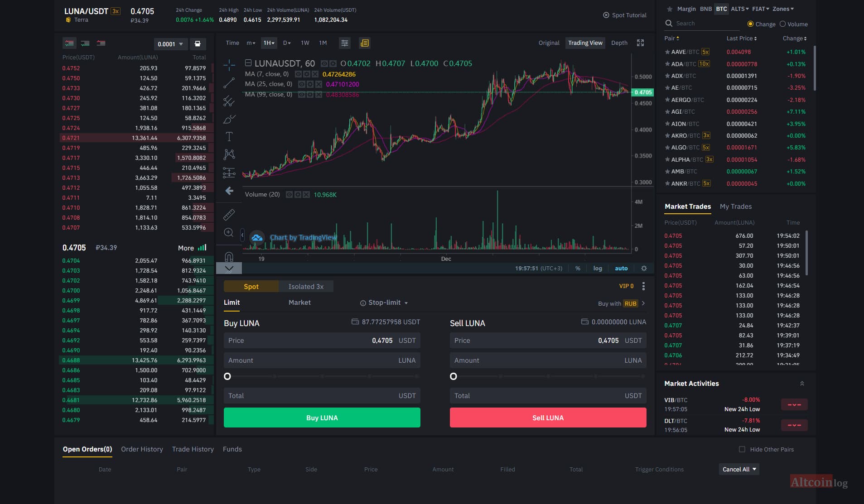
Task: Toggle the auto scale option
Action: [621, 268]
